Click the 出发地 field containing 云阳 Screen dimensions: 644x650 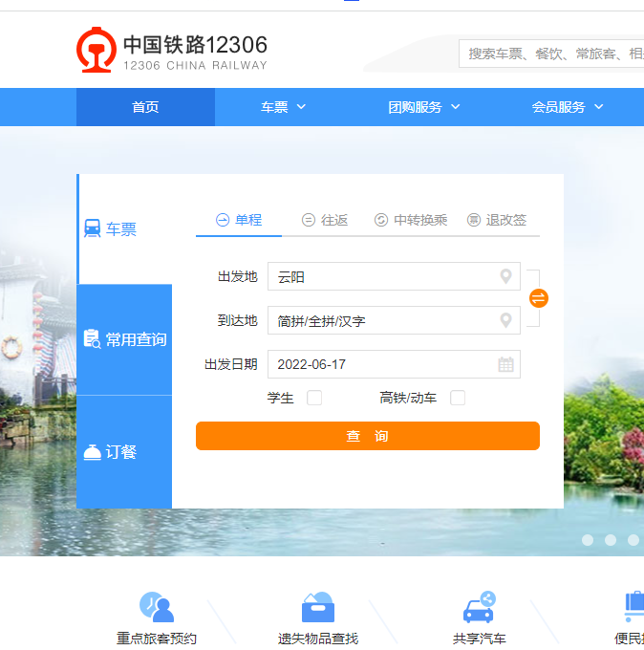tap(394, 276)
